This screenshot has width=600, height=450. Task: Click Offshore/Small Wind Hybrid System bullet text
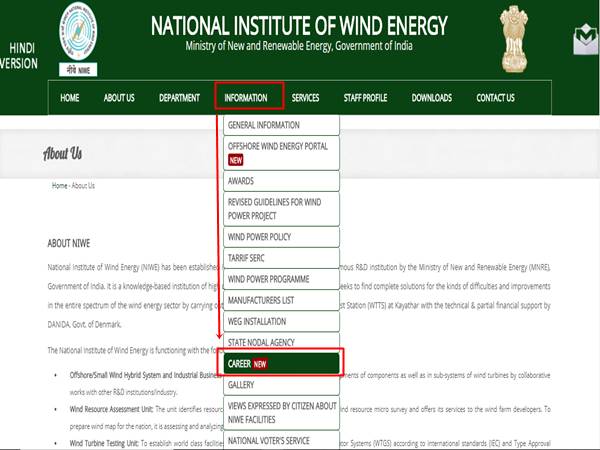(145, 375)
